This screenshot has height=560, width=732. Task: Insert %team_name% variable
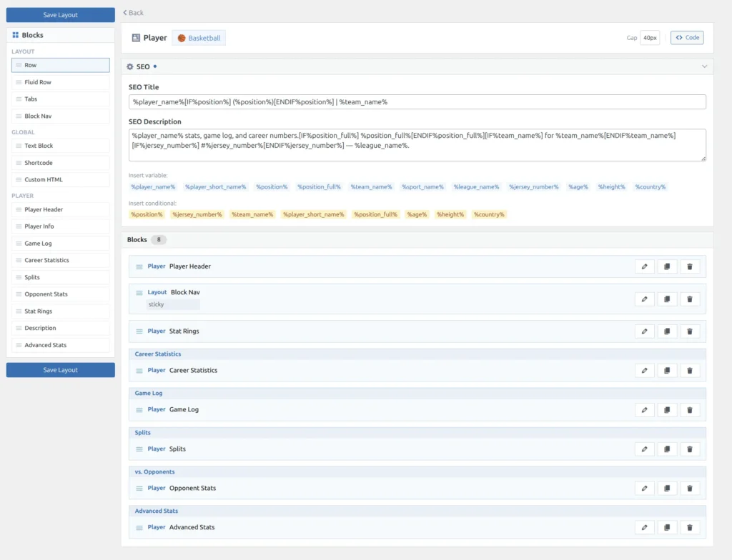(x=372, y=186)
